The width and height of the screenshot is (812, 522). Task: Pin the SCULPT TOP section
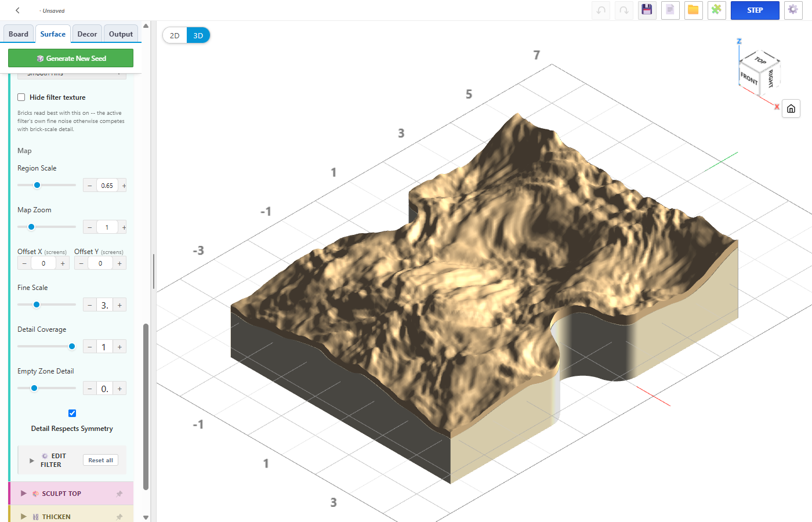tap(119, 494)
